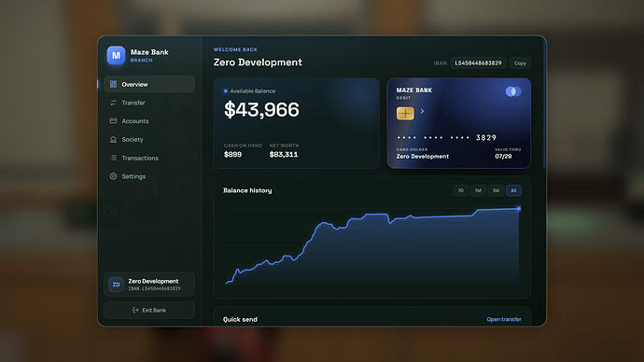Open the Overview menu item
The height and width of the screenshot is (362, 644).
[149, 84]
